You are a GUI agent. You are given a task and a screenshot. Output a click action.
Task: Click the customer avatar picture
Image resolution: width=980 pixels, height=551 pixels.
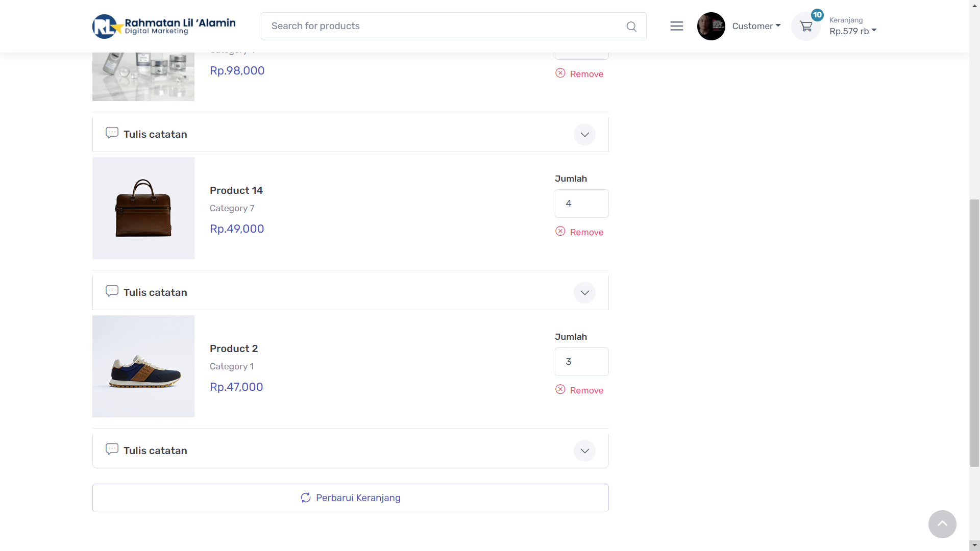pos(711,26)
